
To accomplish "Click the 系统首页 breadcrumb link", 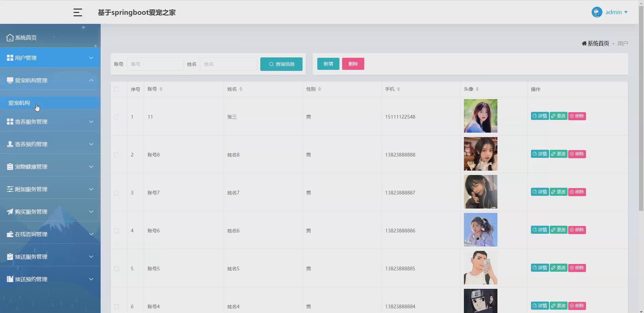I will coord(598,43).
